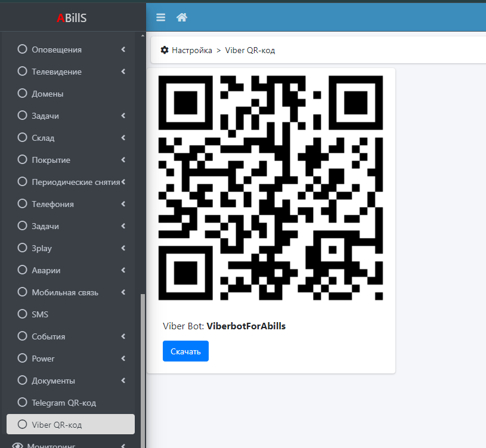Click the circle icon beside Периодические снятия
Image resolution: width=486 pixels, height=448 pixels.
pos(22,181)
